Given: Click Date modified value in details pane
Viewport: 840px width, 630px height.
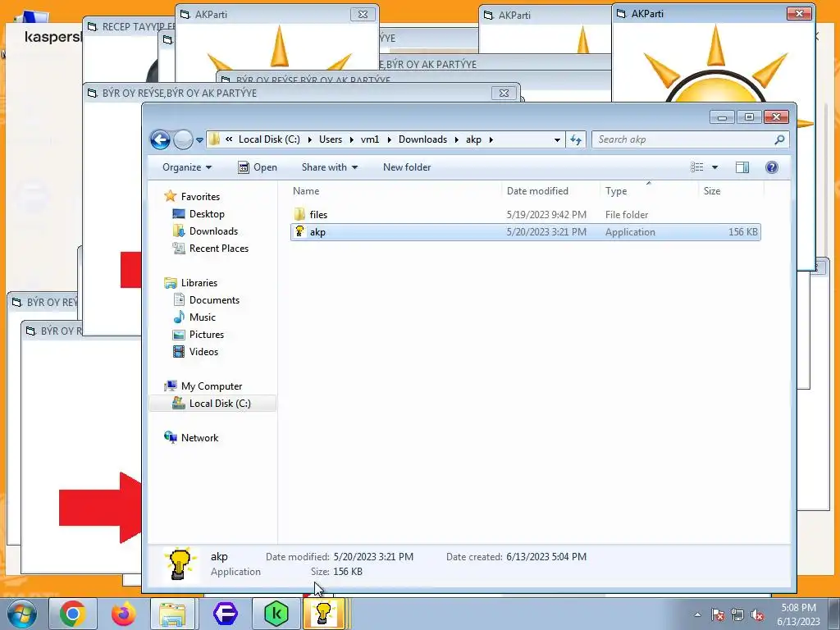Looking at the screenshot, I should pyautogui.click(x=373, y=557).
